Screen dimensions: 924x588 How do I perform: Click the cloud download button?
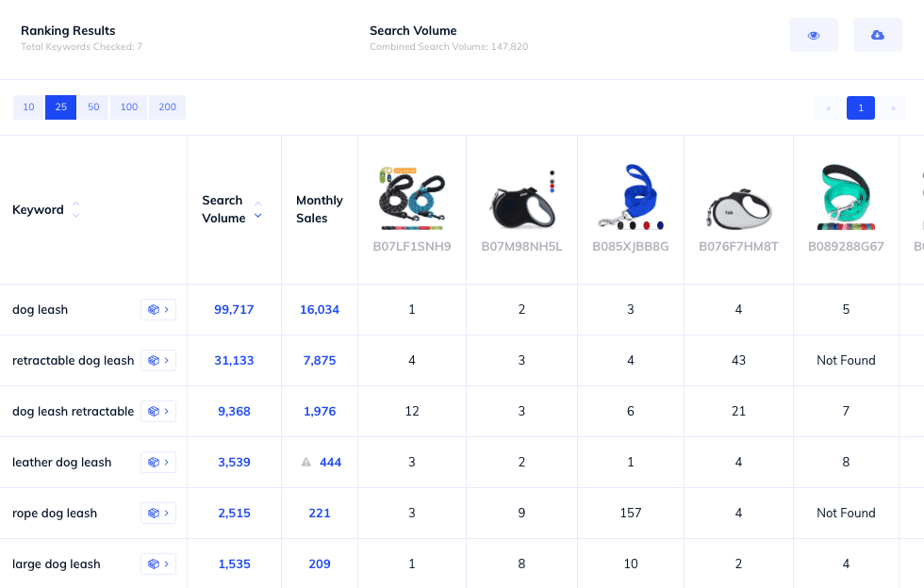click(877, 35)
